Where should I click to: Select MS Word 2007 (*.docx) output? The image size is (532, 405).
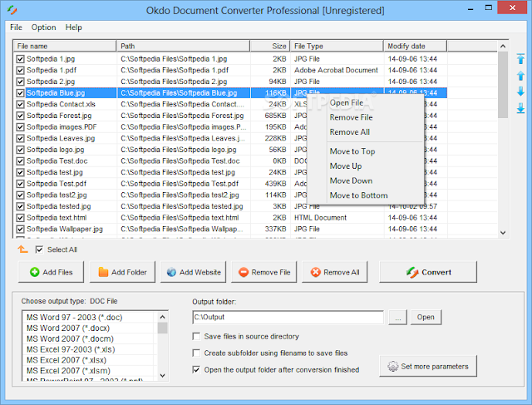point(90,328)
